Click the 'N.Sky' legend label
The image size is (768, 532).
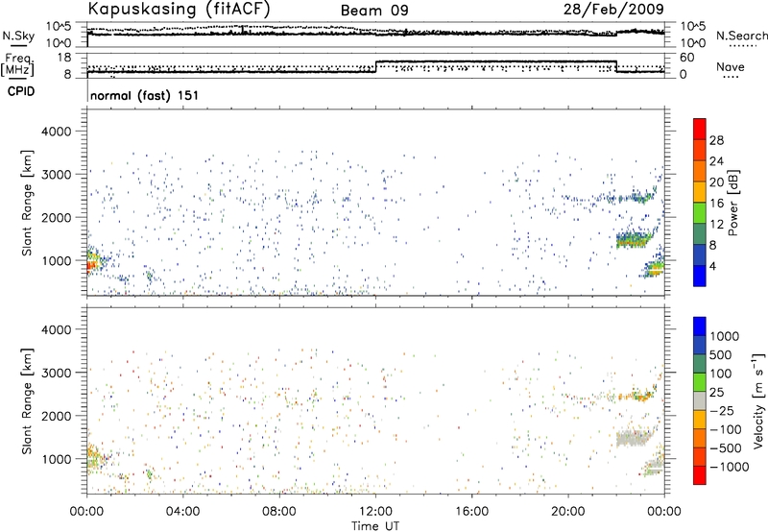[18, 36]
